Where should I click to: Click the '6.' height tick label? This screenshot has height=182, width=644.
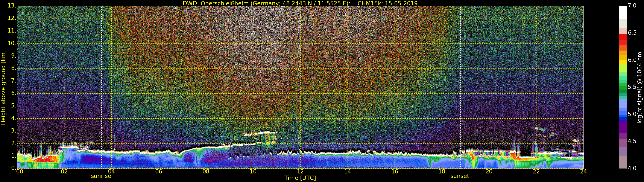tap(14, 93)
